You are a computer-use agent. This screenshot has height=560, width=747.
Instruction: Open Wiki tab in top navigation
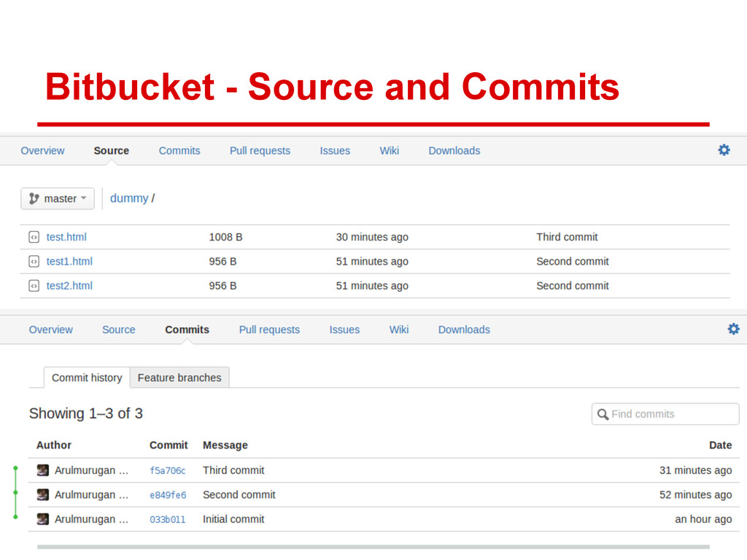point(390,150)
